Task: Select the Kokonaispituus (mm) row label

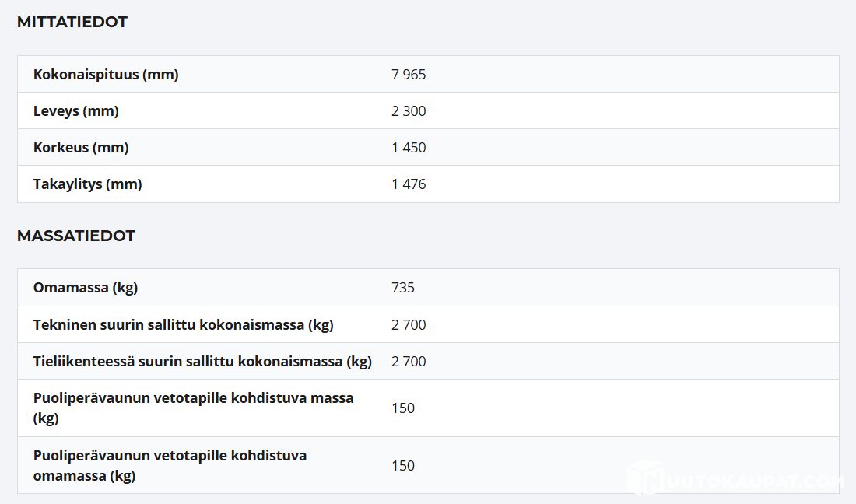Action: (x=106, y=75)
